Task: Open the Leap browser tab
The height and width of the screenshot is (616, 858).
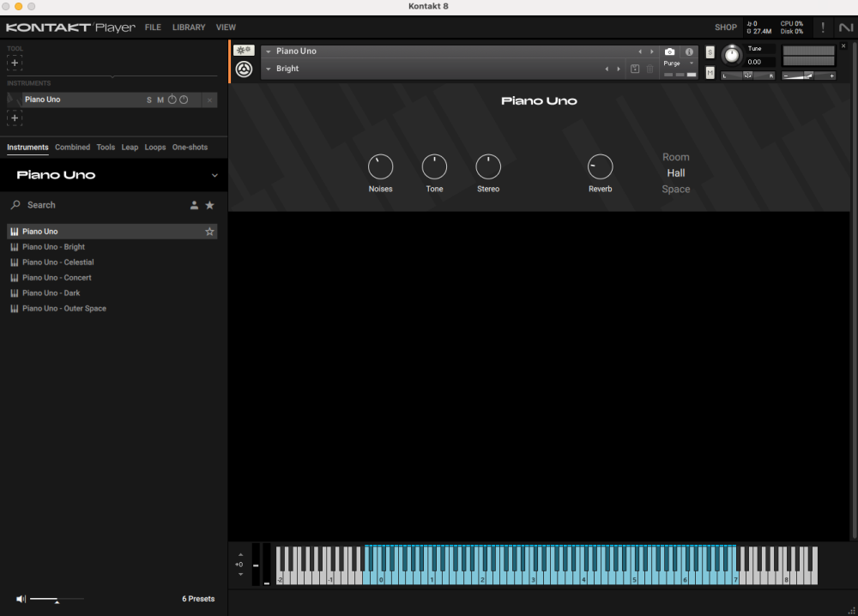Action: 130,148
